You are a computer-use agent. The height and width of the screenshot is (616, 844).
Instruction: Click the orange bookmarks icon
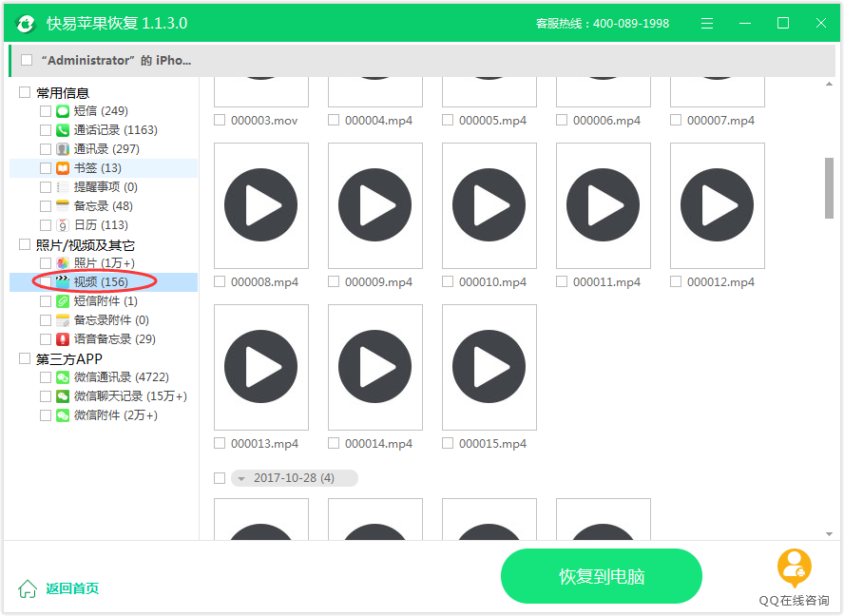pos(63,168)
